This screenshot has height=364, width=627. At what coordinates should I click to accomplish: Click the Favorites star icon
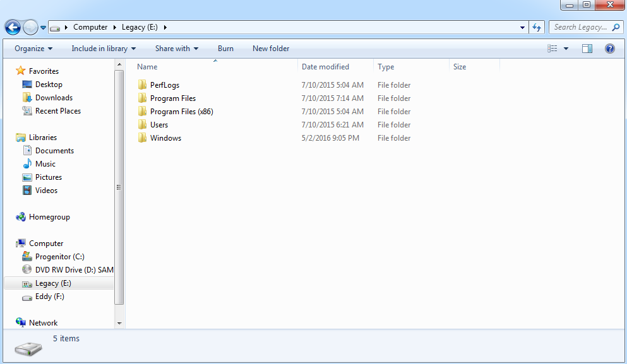pyautogui.click(x=21, y=71)
